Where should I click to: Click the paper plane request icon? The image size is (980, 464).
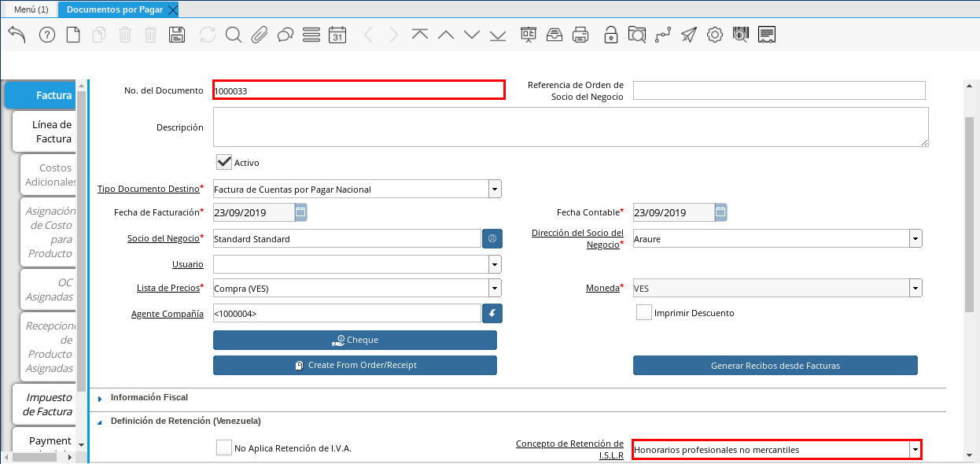(x=688, y=35)
